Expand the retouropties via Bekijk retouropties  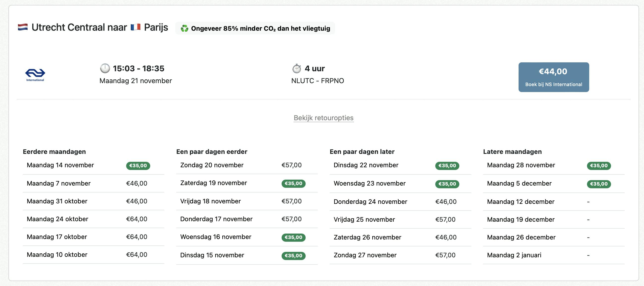pyautogui.click(x=324, y=118)
